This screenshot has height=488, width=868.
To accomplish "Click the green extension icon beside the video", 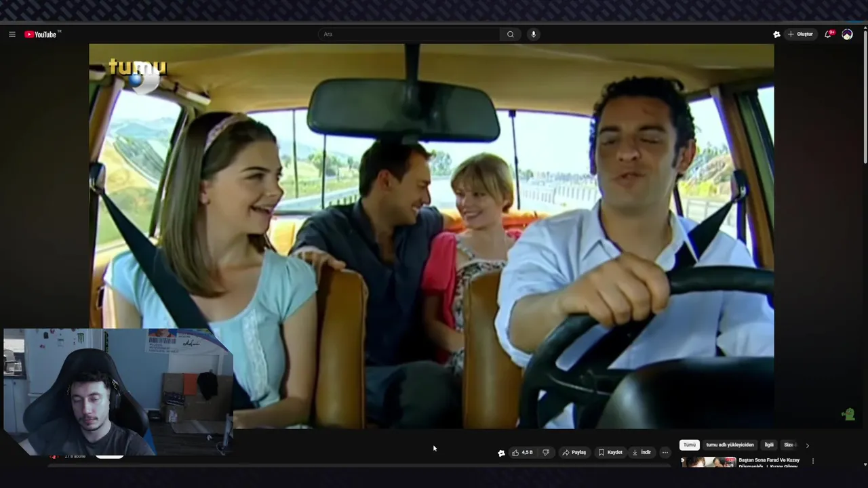I will tap(848, 414).
